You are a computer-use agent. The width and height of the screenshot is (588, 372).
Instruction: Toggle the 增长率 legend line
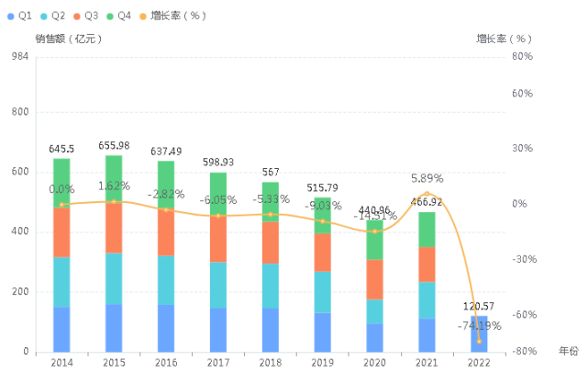pyautogui.click(x=172, y=16)
